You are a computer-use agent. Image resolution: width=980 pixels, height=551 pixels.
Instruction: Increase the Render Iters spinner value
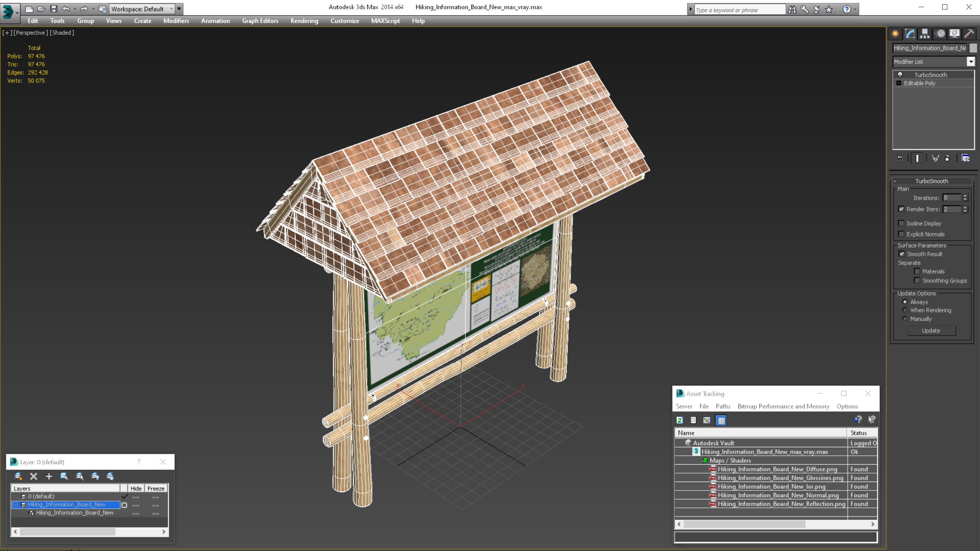(965, 207)
